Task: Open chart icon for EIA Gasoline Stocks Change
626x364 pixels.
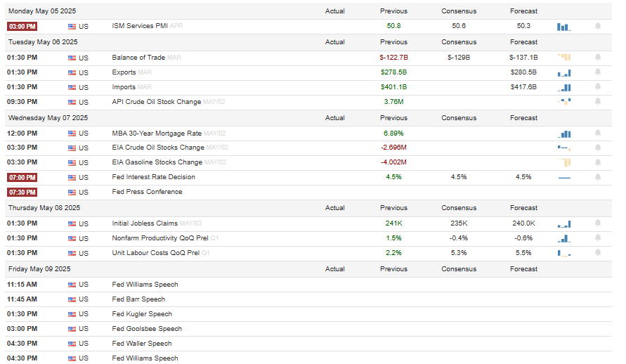Action: click(564, 162)
